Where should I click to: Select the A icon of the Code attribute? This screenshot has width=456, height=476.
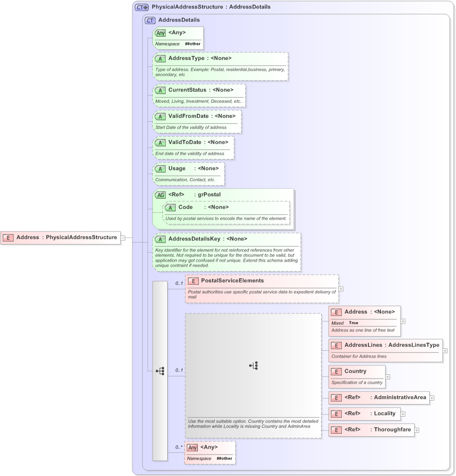(x=171, y=207)
